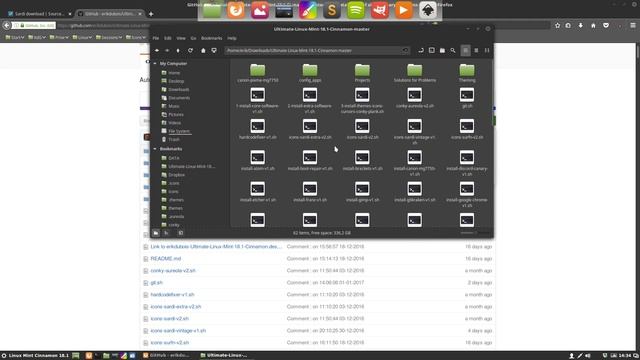This screenshot has width=640, height=360.
Task: Hide sidebar button in Nemo status bar
Action: point(180,233)
